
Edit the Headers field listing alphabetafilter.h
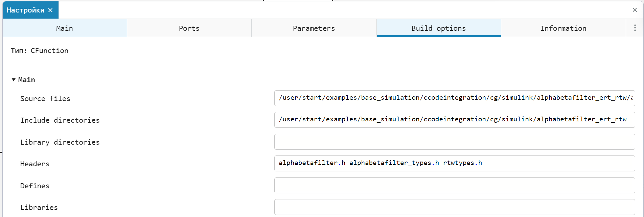click(454, 163)
